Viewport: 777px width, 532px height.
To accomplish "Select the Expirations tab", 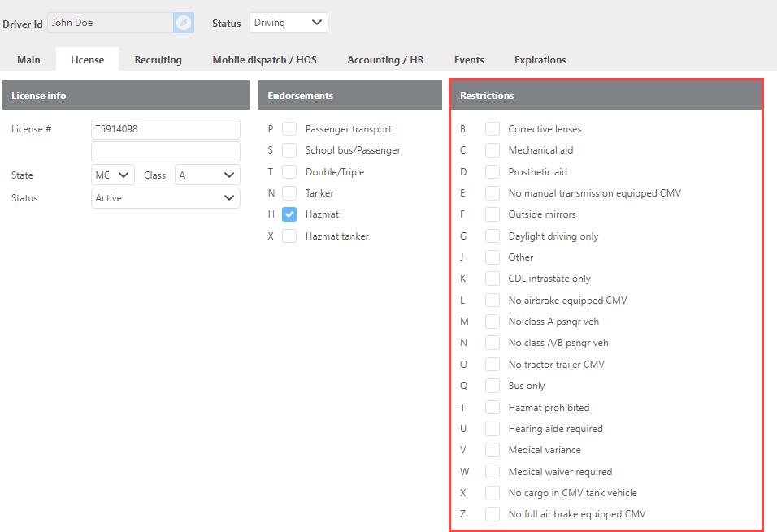I will pyautogui.click(x=540, y=60).
